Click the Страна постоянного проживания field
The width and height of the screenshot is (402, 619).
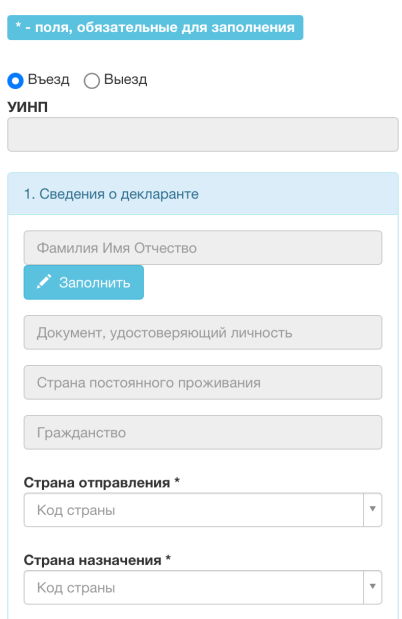(203, 383)
